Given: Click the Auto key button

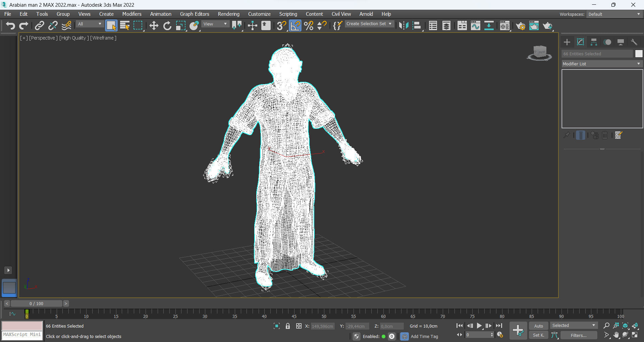Looking at the screenshot, I should pos(539,326).
